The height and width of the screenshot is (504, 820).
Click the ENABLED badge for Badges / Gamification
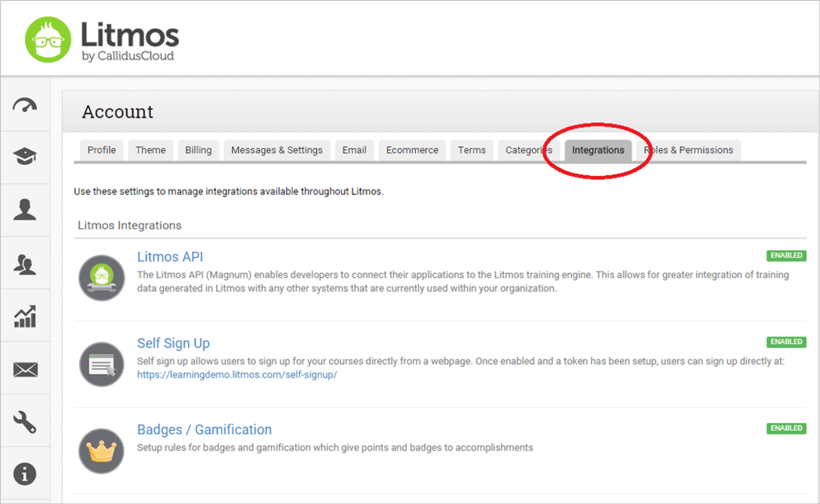click(x=786, y=428)
